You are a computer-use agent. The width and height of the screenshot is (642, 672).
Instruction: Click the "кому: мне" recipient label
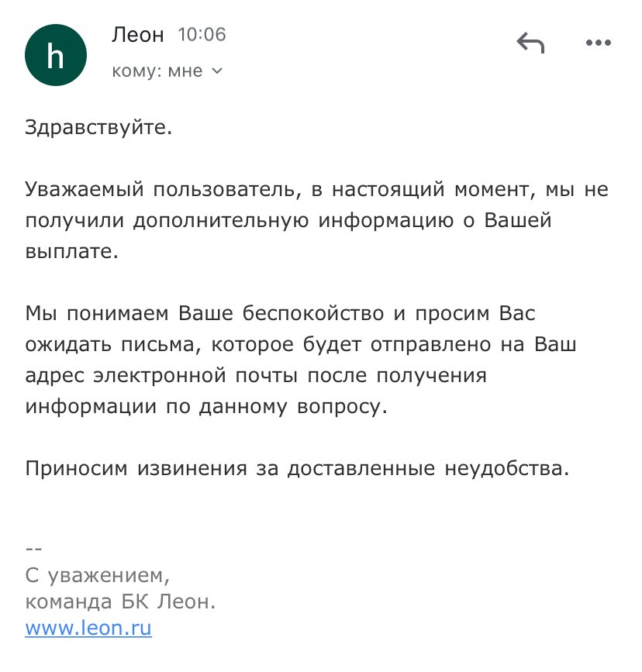click(x=157, y=71)
